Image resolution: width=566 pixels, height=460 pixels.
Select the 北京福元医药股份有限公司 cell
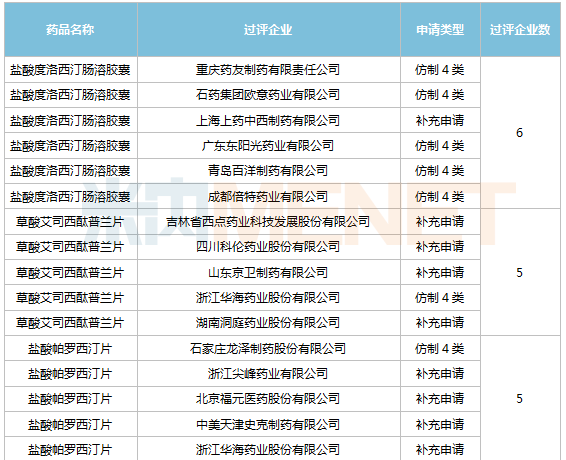point(269,399)
